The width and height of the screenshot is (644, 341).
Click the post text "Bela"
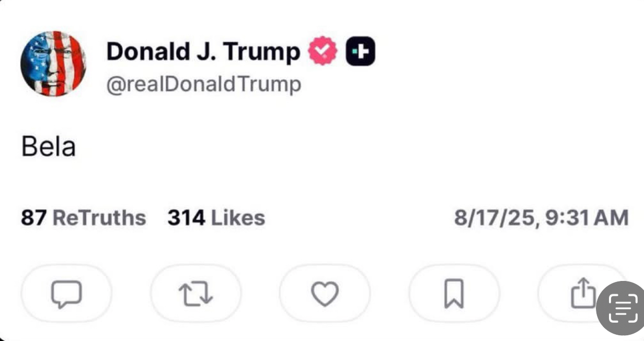click(49, 147)
